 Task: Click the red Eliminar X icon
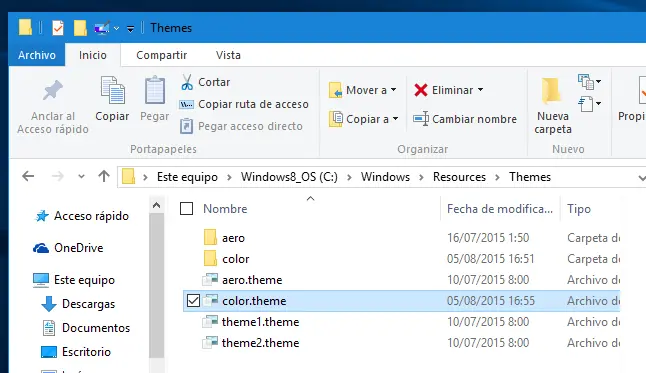point(421,90)
